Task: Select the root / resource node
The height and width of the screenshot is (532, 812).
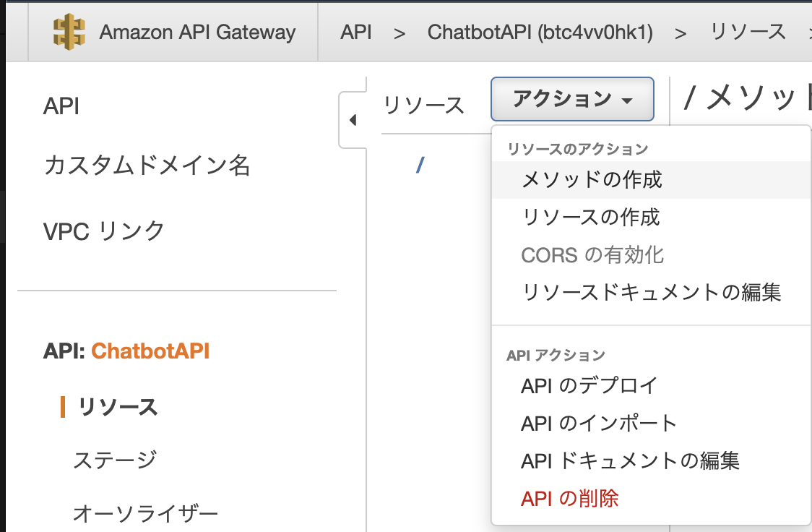Action: (x=420, y=166)
